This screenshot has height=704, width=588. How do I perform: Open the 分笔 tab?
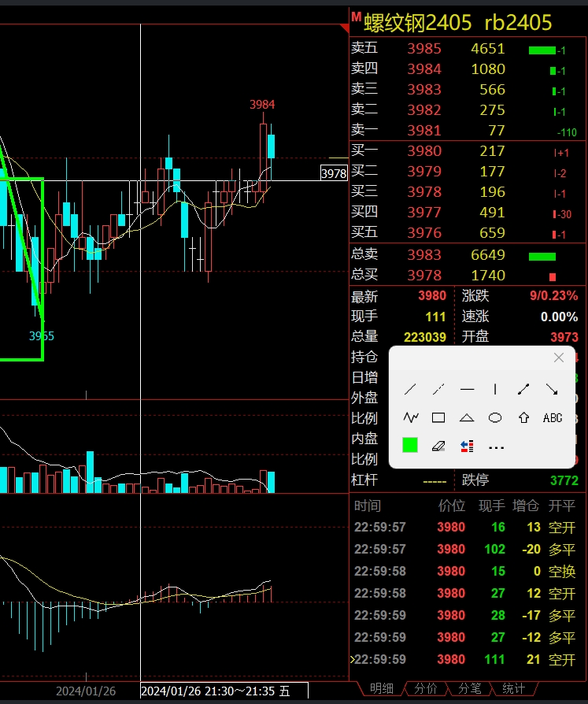470,688
